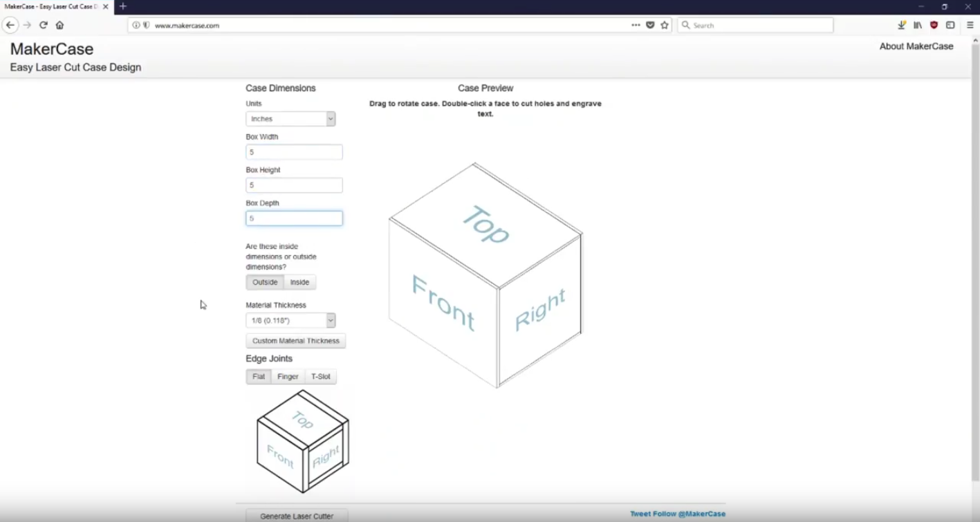Click the Front face of preview

[x=443, y=303]
